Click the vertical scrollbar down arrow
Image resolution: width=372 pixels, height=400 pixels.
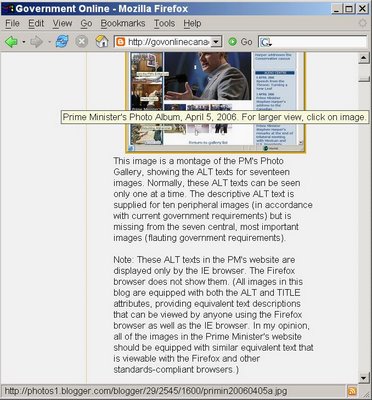(x=364, y=378)
